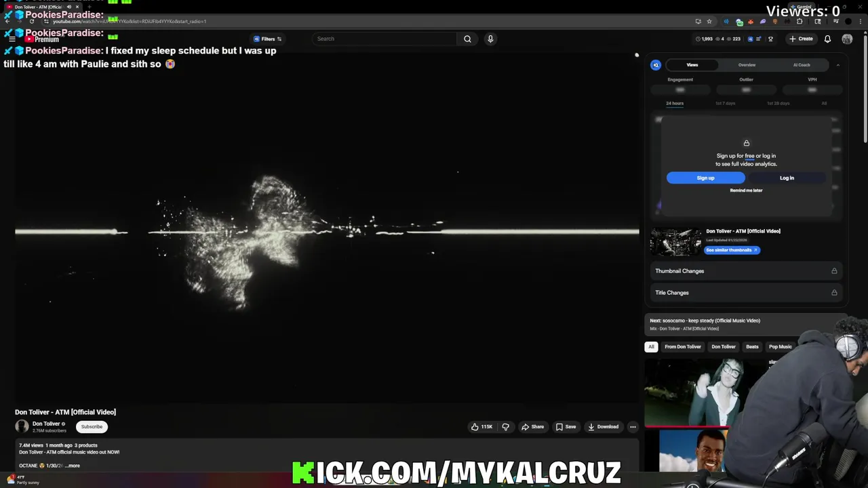Open the Chrome three-dot menu
The width and height of the screenshot is (868, 488).
[x=861, y=21]
